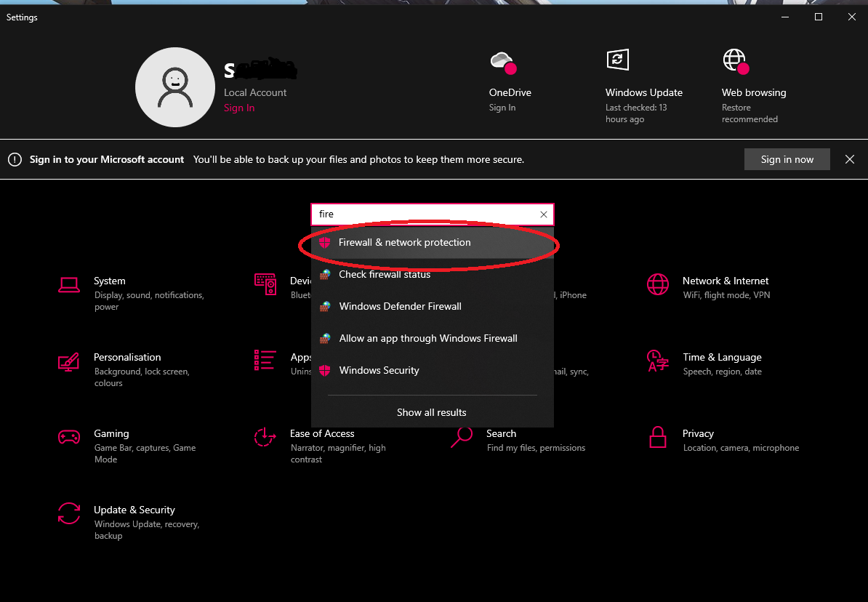
Task: Click the Gaming controller icon
Action: click(x=68, y=437)
